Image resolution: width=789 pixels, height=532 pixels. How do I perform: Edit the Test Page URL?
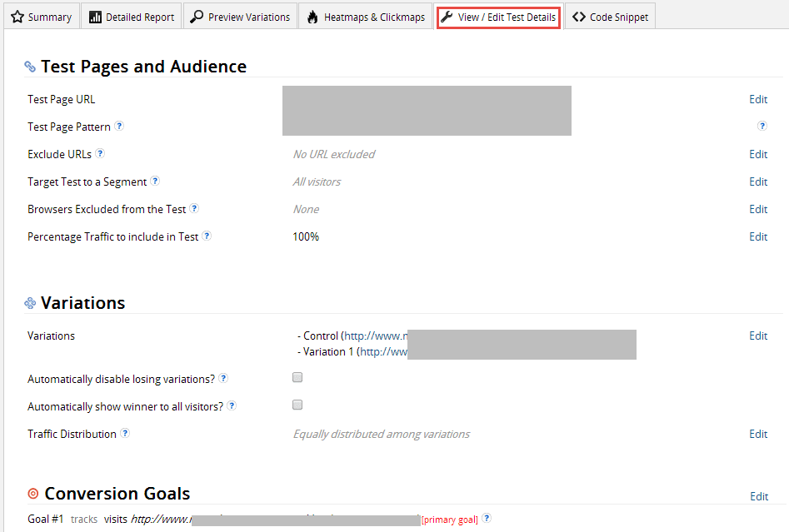[758, 100]
